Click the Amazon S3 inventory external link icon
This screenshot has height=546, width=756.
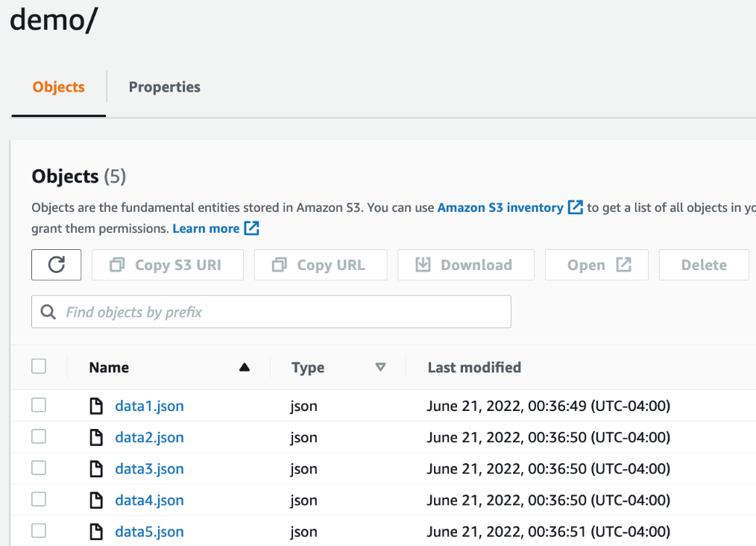point(576,207)
